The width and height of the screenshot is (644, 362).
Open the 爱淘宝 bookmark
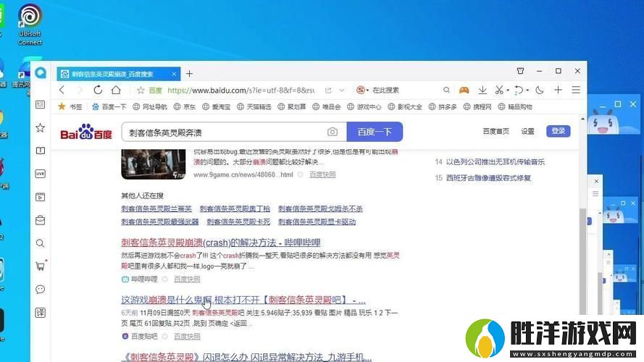click(216, 106)
